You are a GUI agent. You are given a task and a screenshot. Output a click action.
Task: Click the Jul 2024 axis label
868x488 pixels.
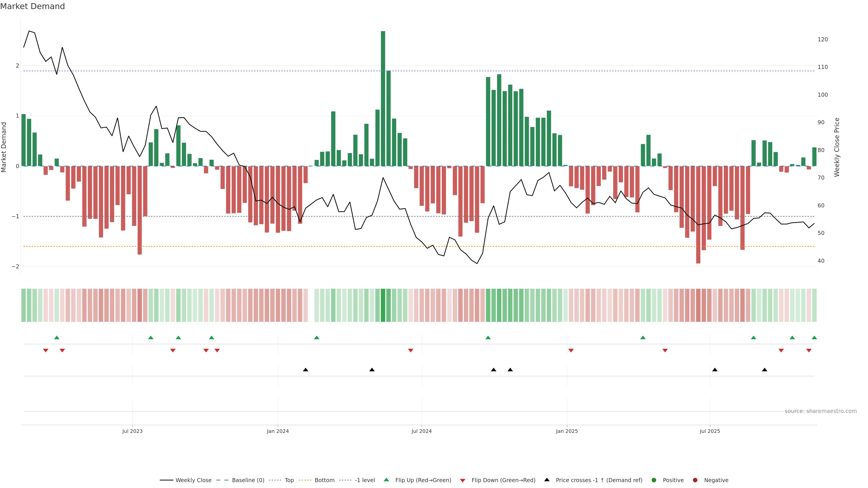click(421, 431)
